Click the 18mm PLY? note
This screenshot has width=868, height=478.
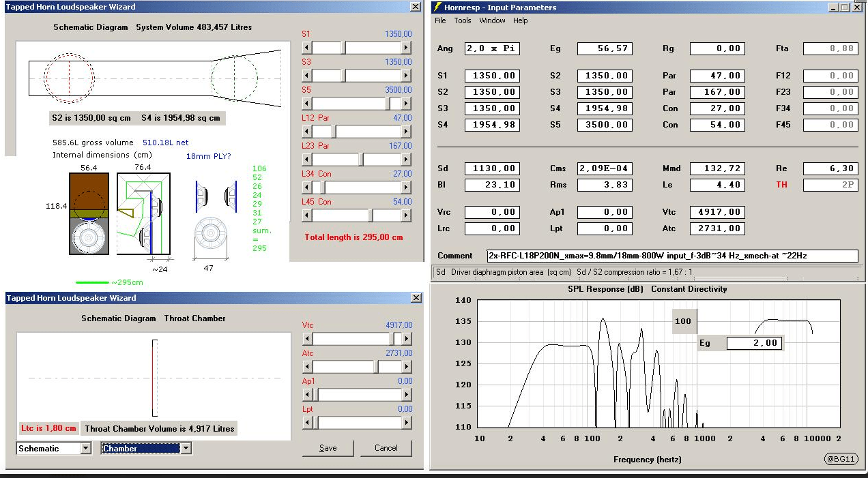[209, 156]
